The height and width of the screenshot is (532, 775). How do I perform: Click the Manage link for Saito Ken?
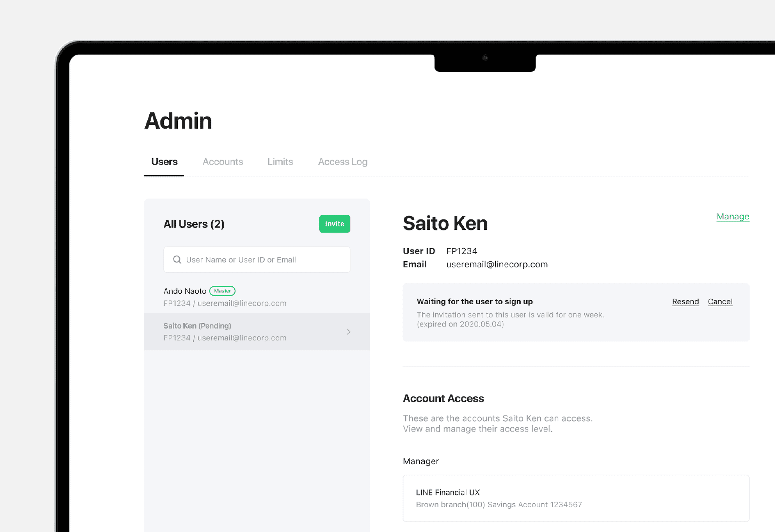point(732,217)
